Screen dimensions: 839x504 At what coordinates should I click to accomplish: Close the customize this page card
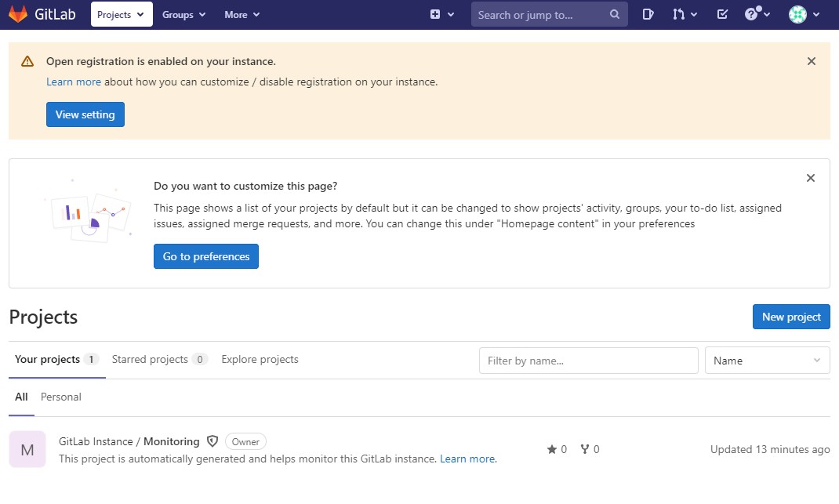(x=811, y=178)
